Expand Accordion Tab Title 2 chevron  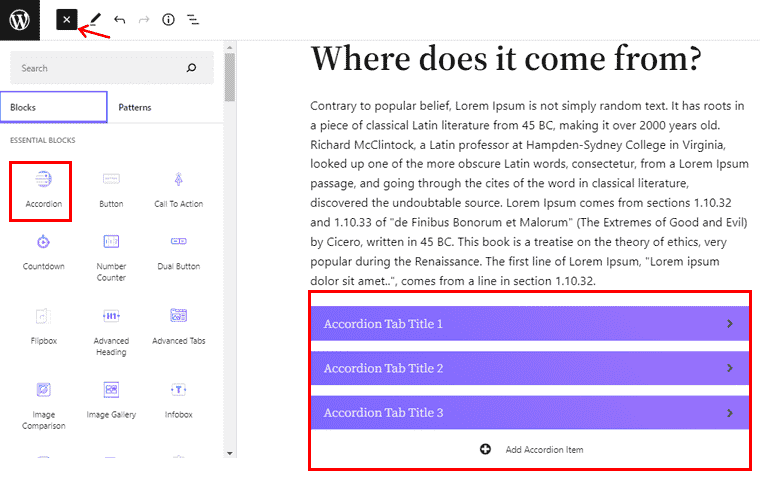730,368
